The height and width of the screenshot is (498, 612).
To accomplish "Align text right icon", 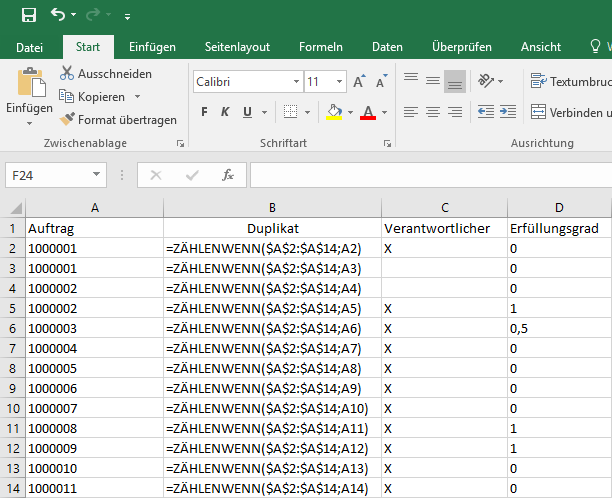I will click(x=455, y=112).
